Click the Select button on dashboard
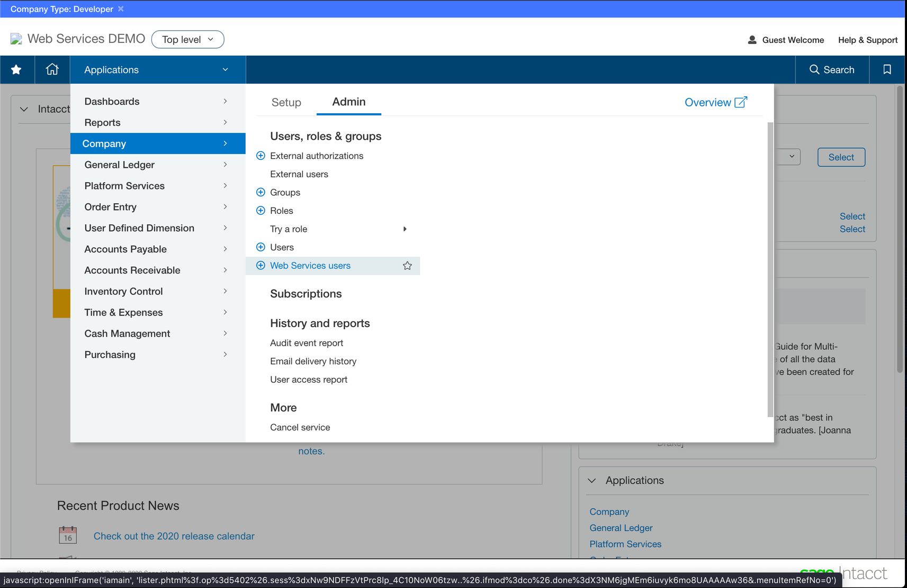This screenshot has width=907, height=588. coord(841,157)
